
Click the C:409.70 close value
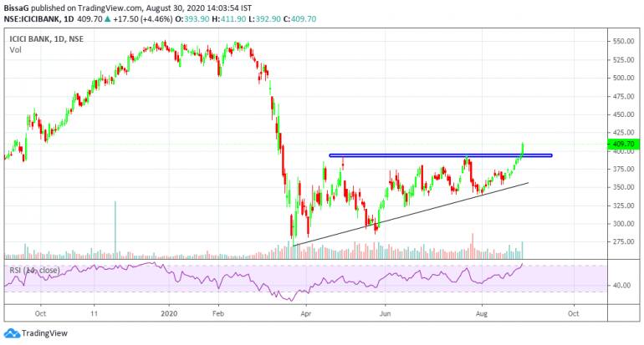click(x=299, y=19)
